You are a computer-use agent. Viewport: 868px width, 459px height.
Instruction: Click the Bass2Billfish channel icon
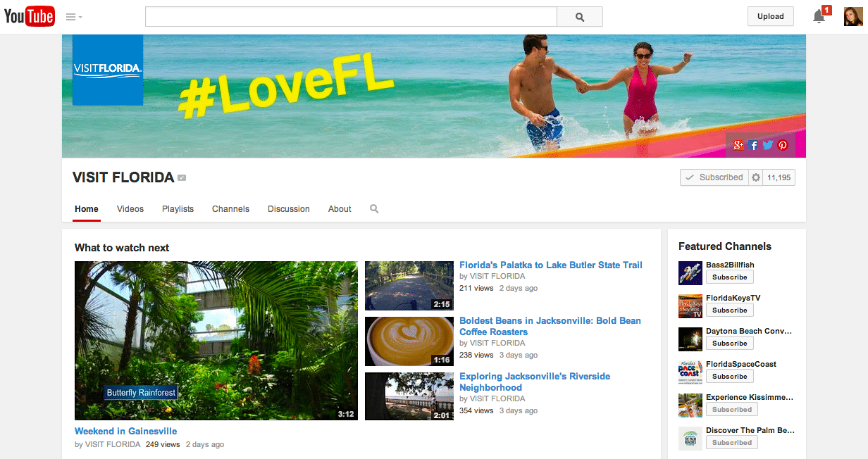point(690,272)
